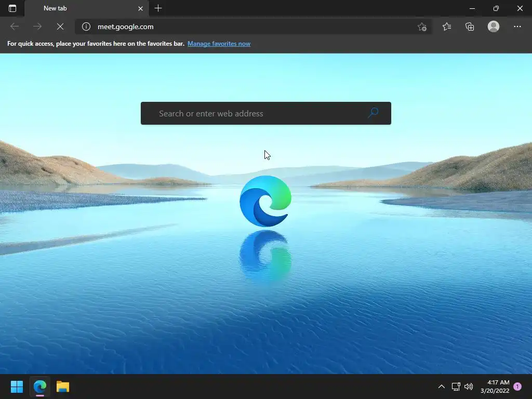Show hidden system tray icons
Viewport: 532px width, 399px height.
point(442,387)
